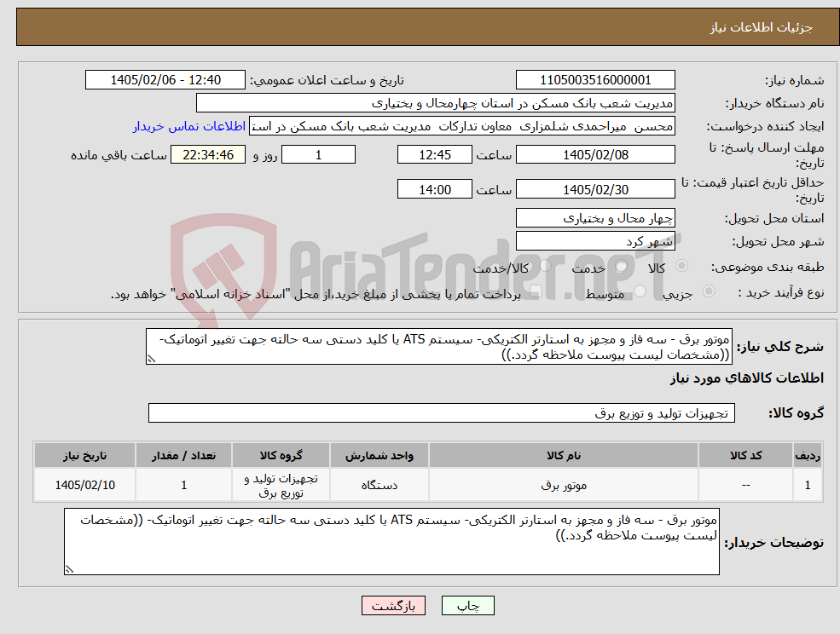The width and height of the screenshot is (840, 634).
Task: Click the request creator name field
Action: (461, 126)
